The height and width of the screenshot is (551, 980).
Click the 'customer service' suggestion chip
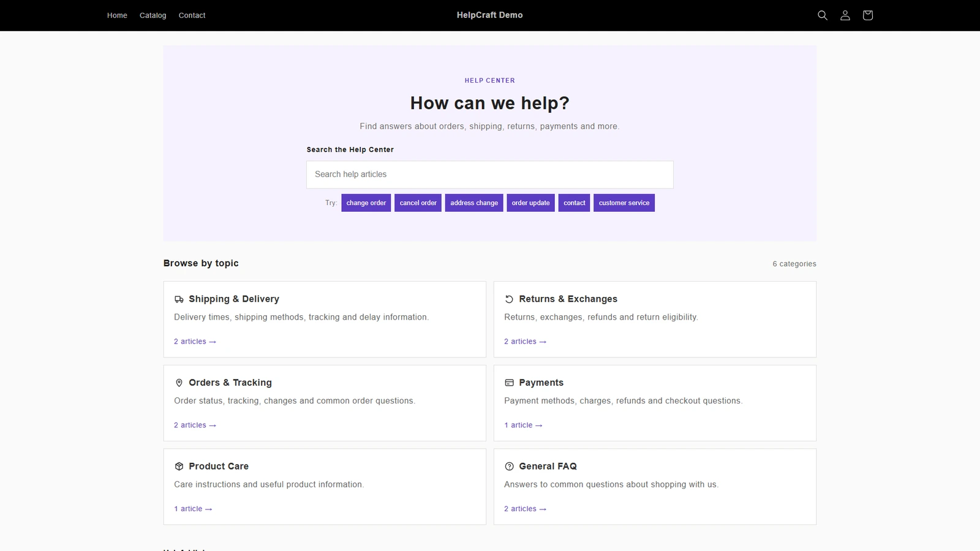point(624,203)
